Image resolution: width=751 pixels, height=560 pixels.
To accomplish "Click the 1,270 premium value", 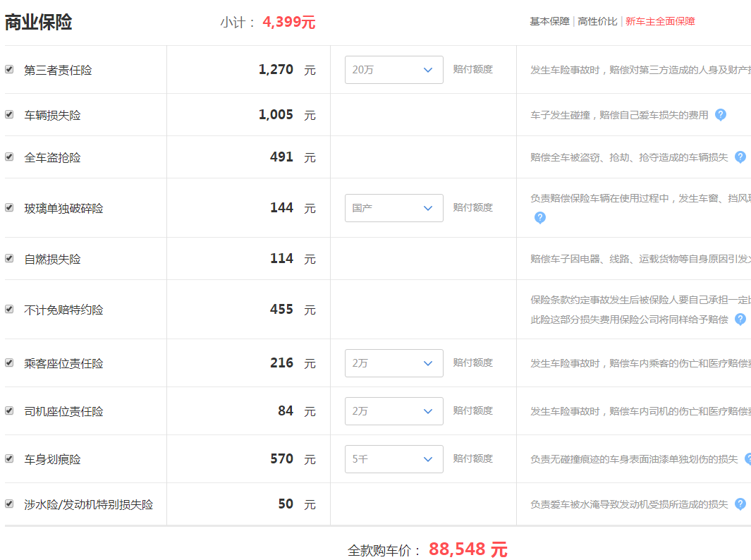I will (276, 70).
